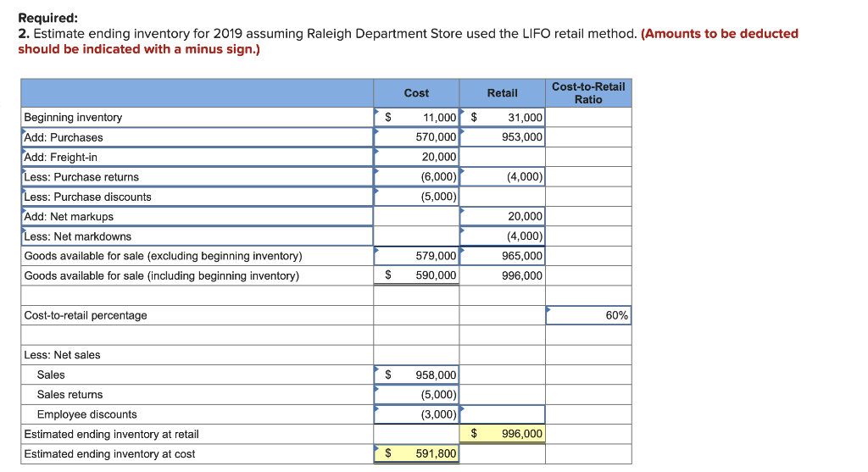This screenshot has width=868, height=472.
Task: Open the 'Add: Net markups' label dropdown
Action: [197, 216]
